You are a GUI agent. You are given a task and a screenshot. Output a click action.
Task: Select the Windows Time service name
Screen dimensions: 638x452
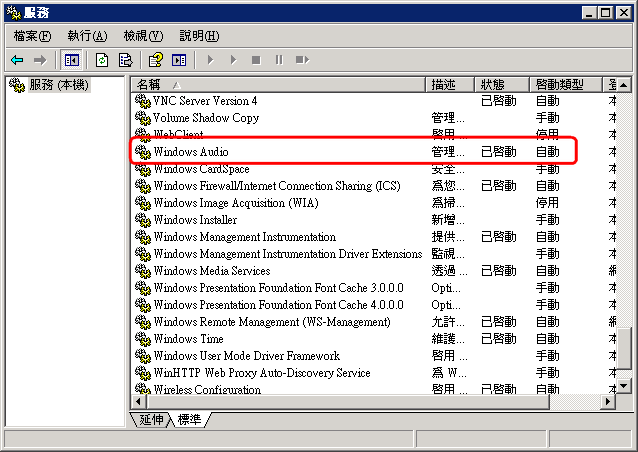point(188,338)
